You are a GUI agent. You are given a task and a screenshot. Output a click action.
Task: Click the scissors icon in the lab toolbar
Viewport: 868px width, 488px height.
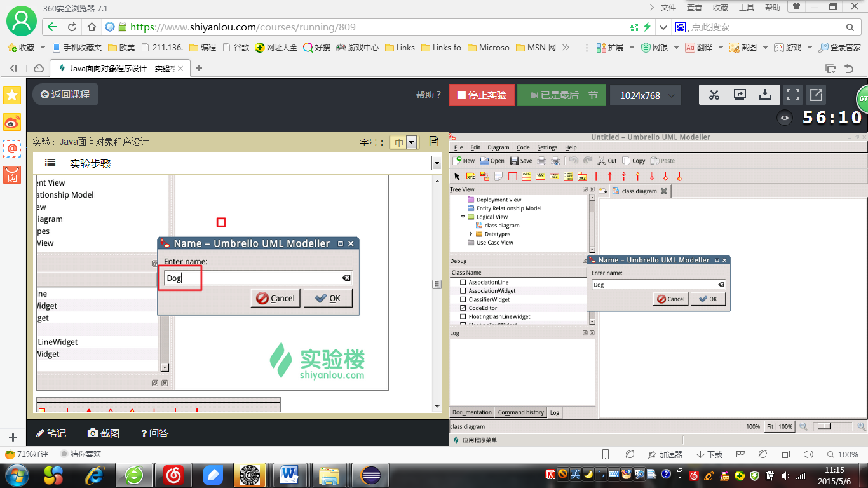pyautogui.click(x=714, y=95)
